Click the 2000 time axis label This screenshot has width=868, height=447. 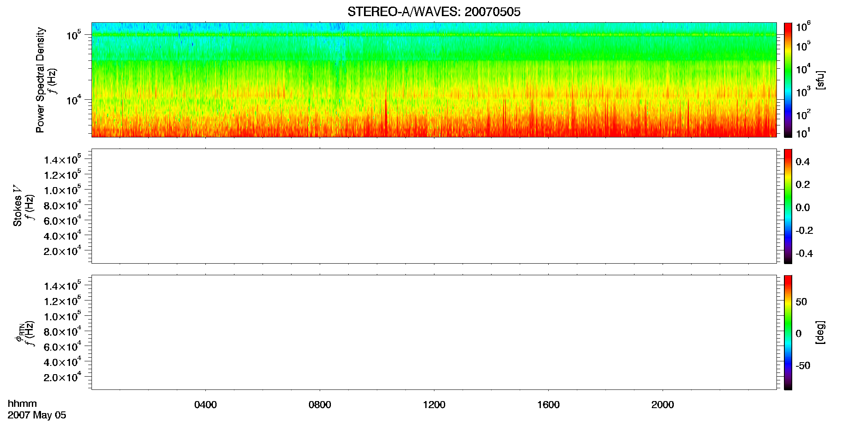(663, 405)
